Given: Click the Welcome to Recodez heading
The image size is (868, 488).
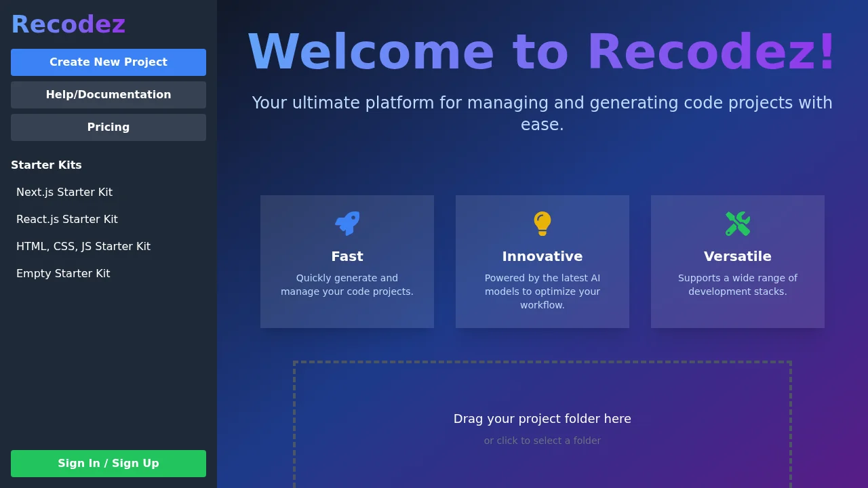Looking at the screenshot, I should click(x=542, y=51).
